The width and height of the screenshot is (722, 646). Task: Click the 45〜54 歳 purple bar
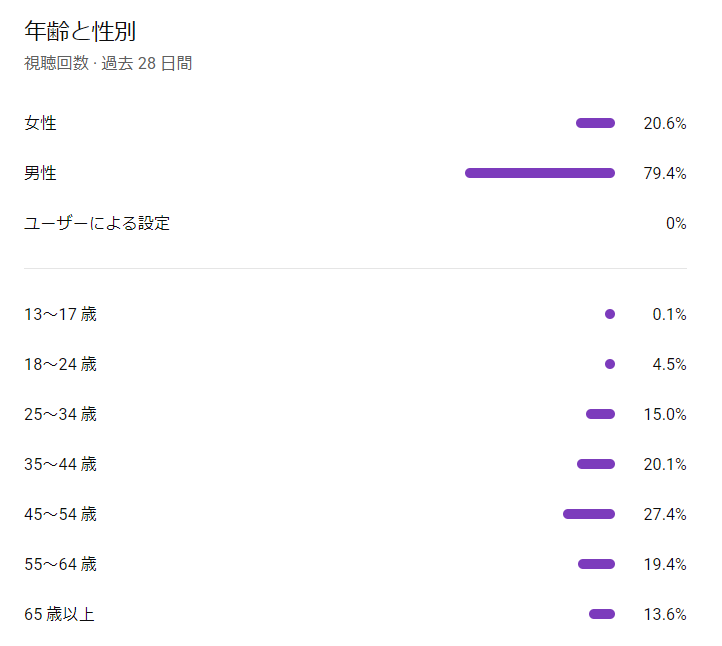click(589, 514)
